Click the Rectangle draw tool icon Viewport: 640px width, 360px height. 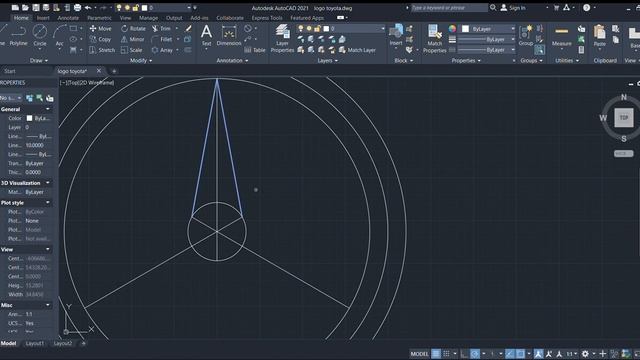coord(73,29)
